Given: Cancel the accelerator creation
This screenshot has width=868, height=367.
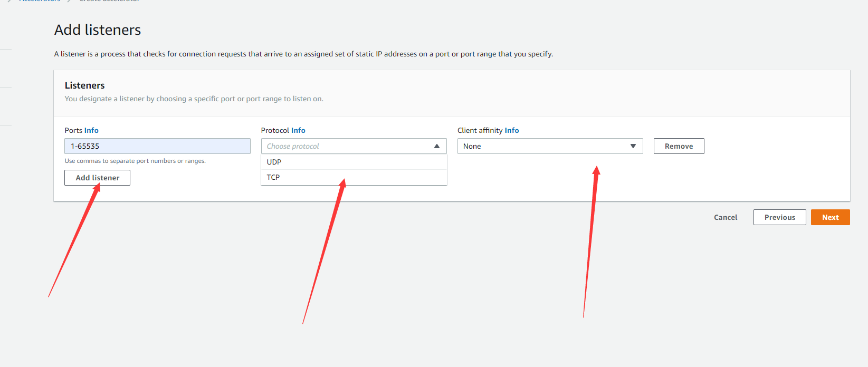Looking at the screenshot, I should pyautogui.click(x=726, y=217).
